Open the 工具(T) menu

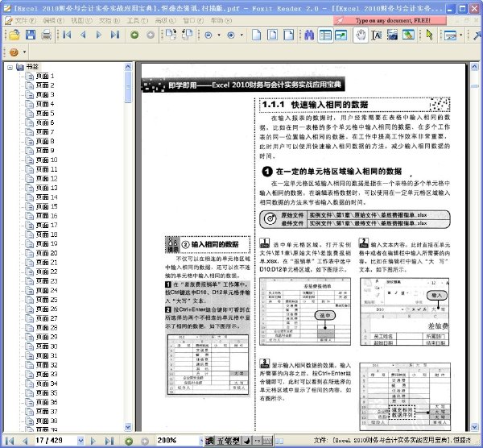[x=138, y=21]
